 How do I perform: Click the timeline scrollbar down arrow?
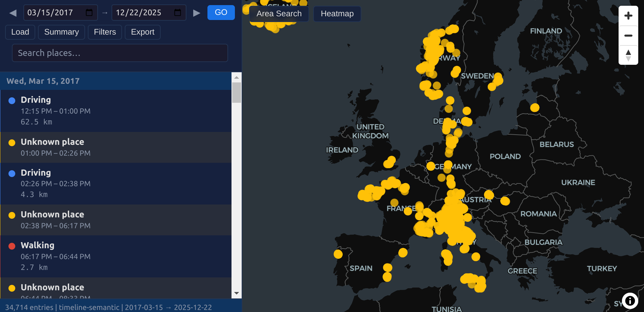[237, 293]
